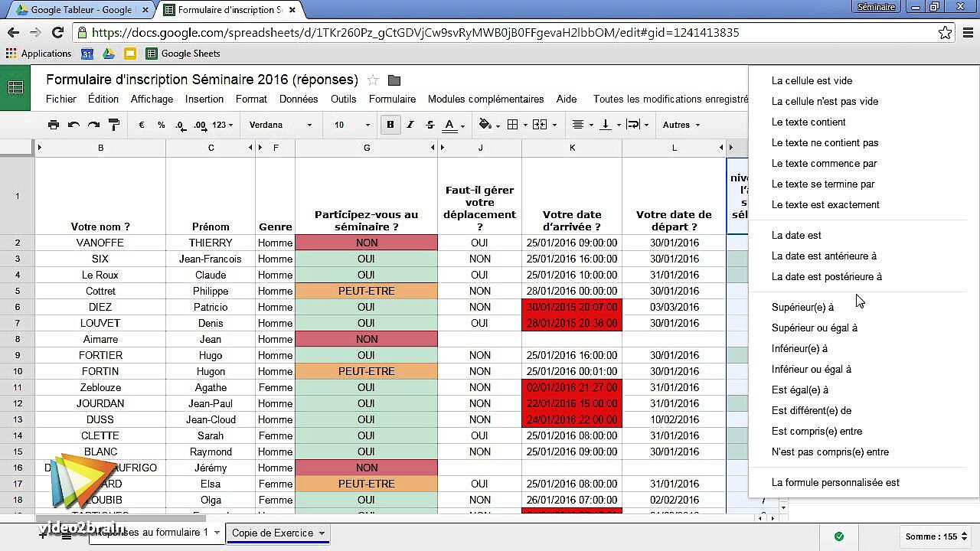
Task: Click the redo arrow icon
Action: (93, 125)
